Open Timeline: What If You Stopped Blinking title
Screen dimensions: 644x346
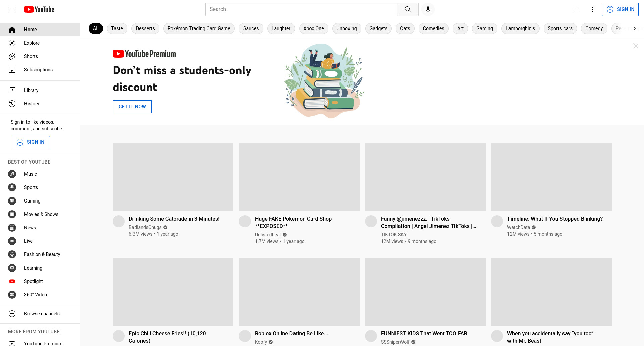(555, 219)
